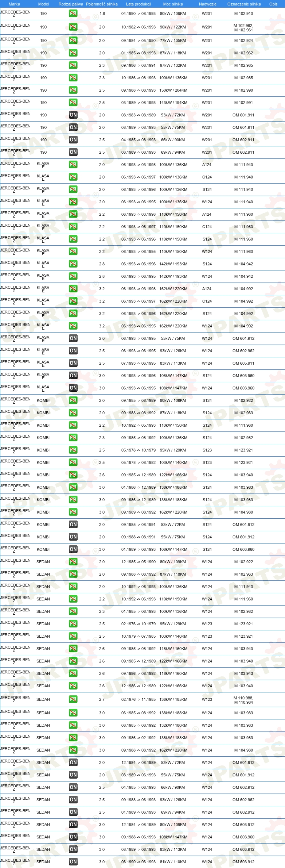This screenshot has height=868, width=285.
Task: Click the petrol icon in the 1.8 litre 190 row
Action: tap(73, 14)
